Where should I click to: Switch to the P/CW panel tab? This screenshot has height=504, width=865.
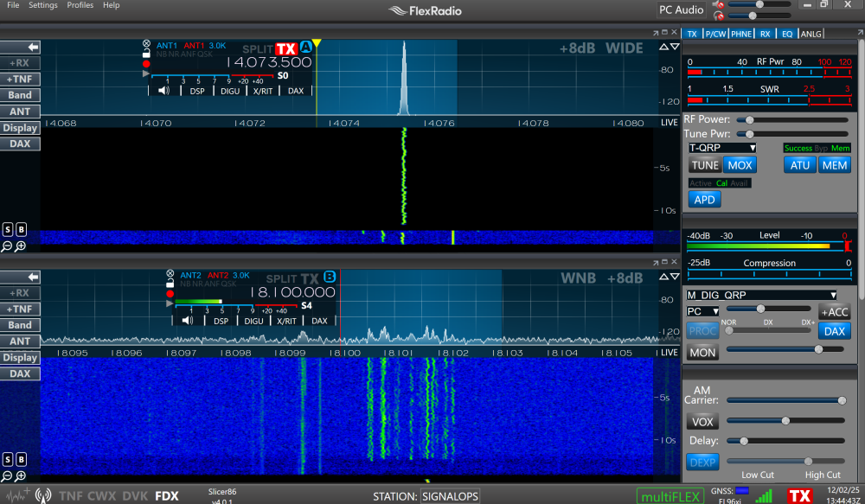[x=715, y=34]
